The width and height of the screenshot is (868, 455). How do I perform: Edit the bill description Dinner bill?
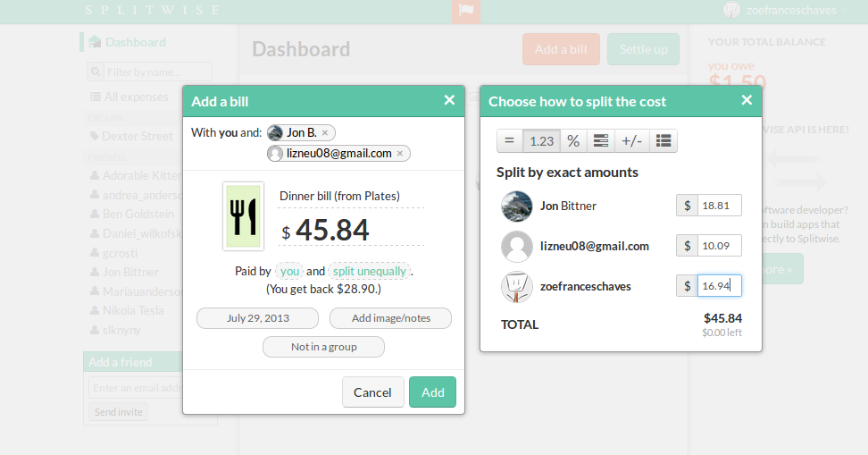coord(350,197)
